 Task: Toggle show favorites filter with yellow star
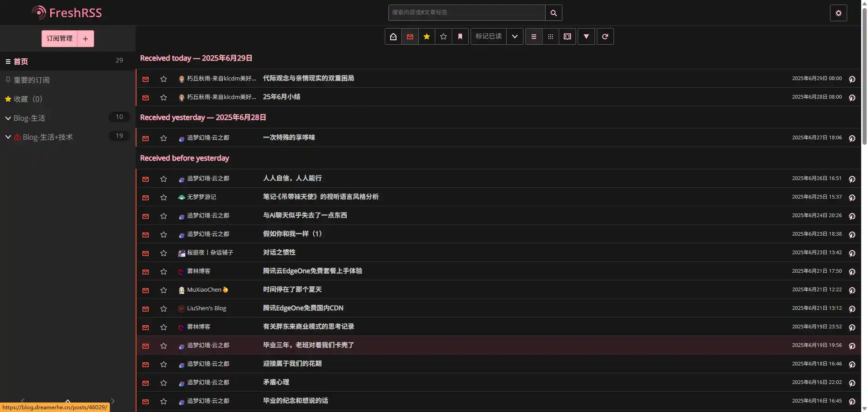(x=426, y=37)
